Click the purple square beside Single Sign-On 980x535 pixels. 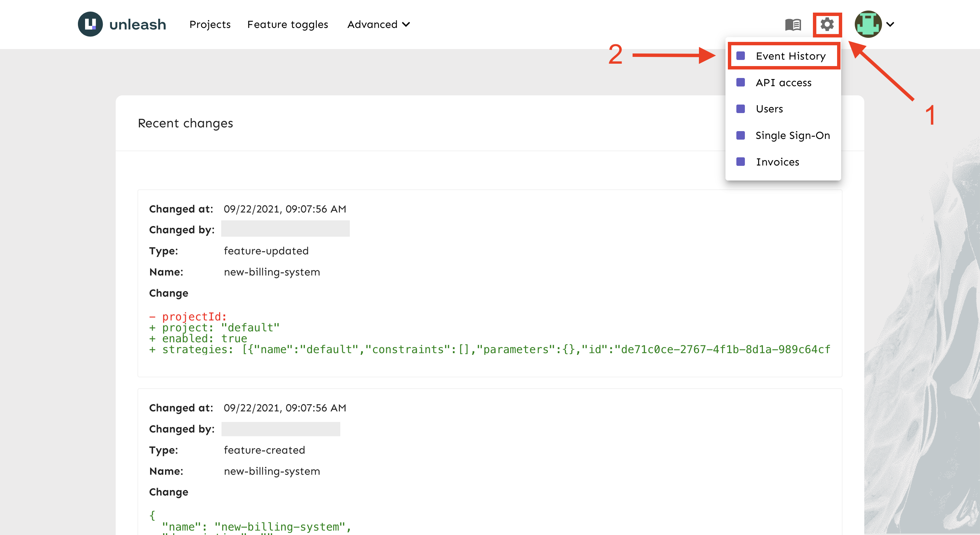click(740, 136)
